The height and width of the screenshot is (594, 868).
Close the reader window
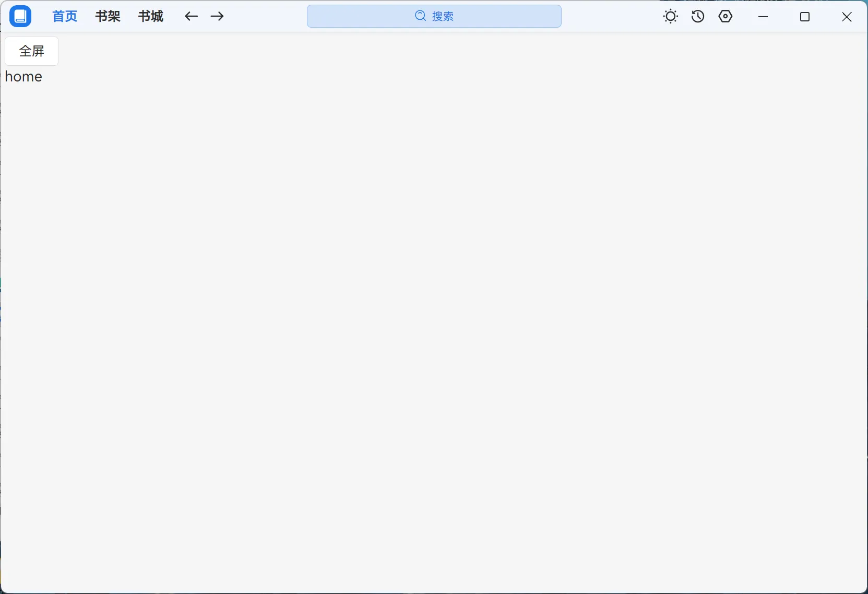[847, 17]
